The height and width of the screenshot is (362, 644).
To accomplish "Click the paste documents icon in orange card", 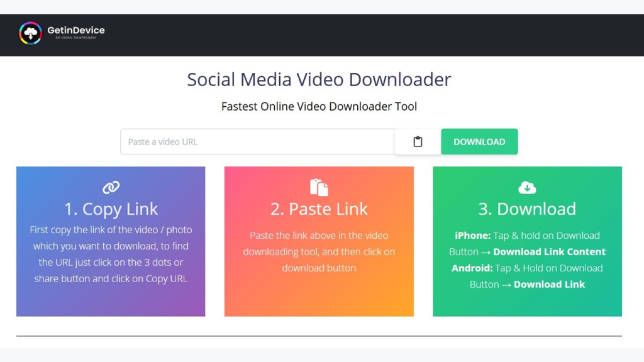I will coord(319,187).
